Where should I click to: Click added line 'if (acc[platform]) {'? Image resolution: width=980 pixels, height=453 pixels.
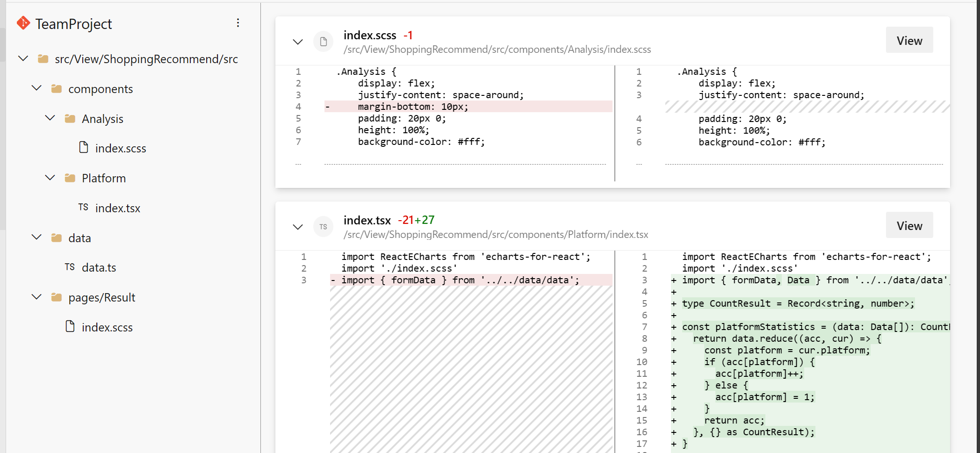click(759, 362)
